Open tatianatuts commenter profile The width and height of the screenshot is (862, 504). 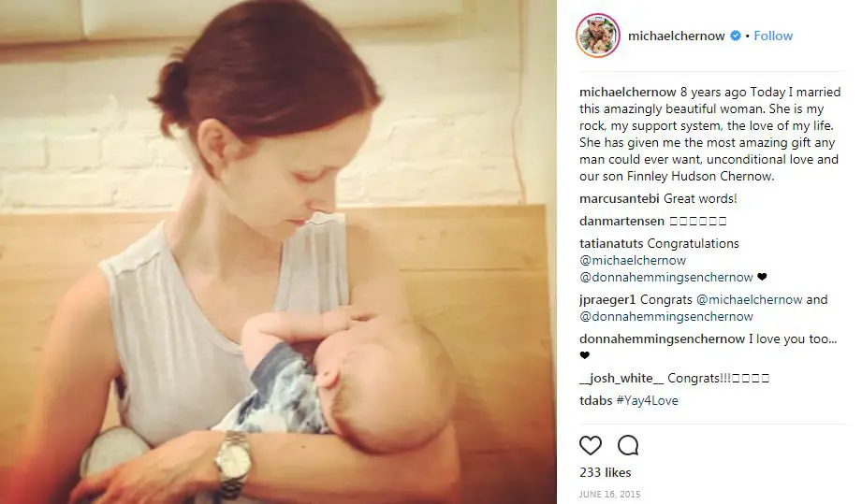click(611, 243)
